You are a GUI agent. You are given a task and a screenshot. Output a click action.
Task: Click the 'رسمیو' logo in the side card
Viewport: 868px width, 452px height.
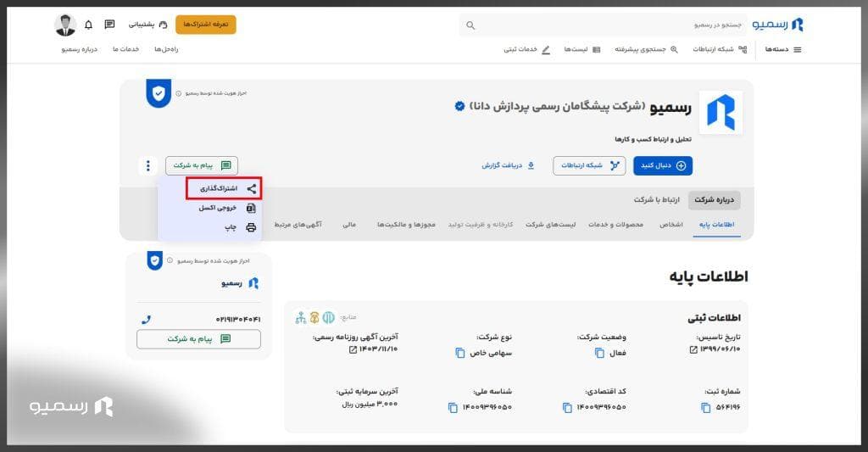pyautogui.click(x=241, y=283)
